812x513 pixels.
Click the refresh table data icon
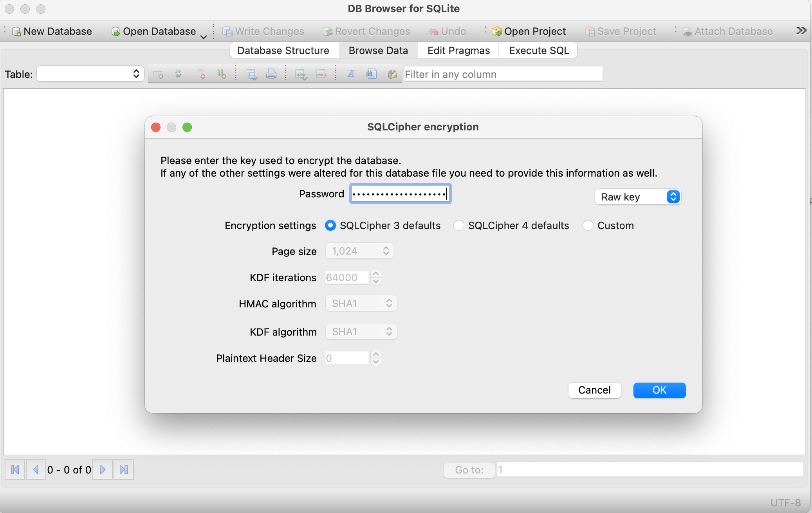179,74
